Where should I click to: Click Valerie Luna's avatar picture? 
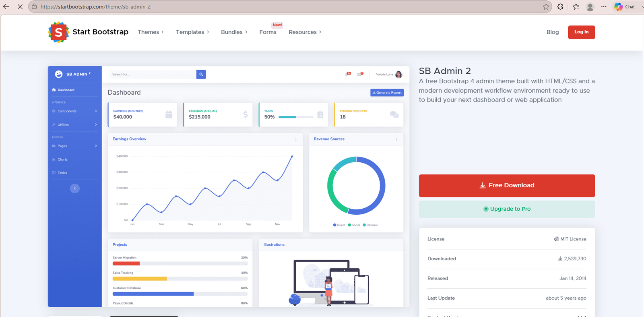tap(399, 74)
